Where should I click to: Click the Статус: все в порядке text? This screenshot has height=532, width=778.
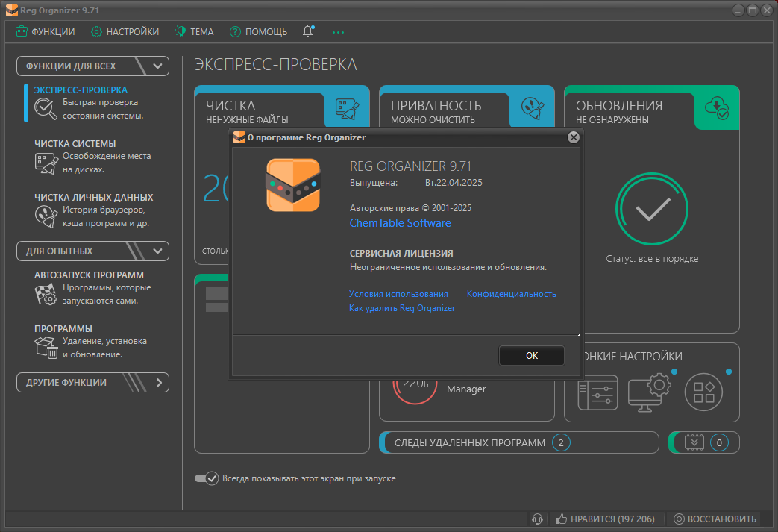pyautogui.click(x=652, y=259)
